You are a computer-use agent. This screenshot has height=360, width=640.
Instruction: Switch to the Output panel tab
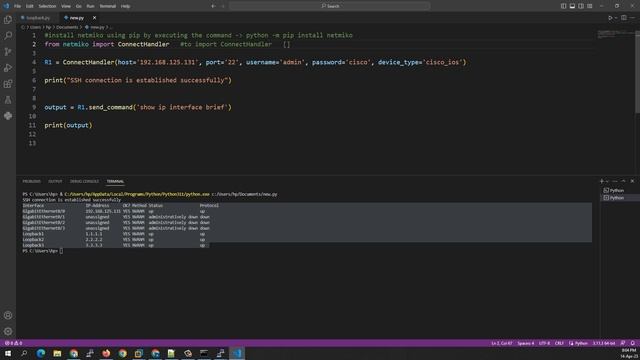(55, 181)
